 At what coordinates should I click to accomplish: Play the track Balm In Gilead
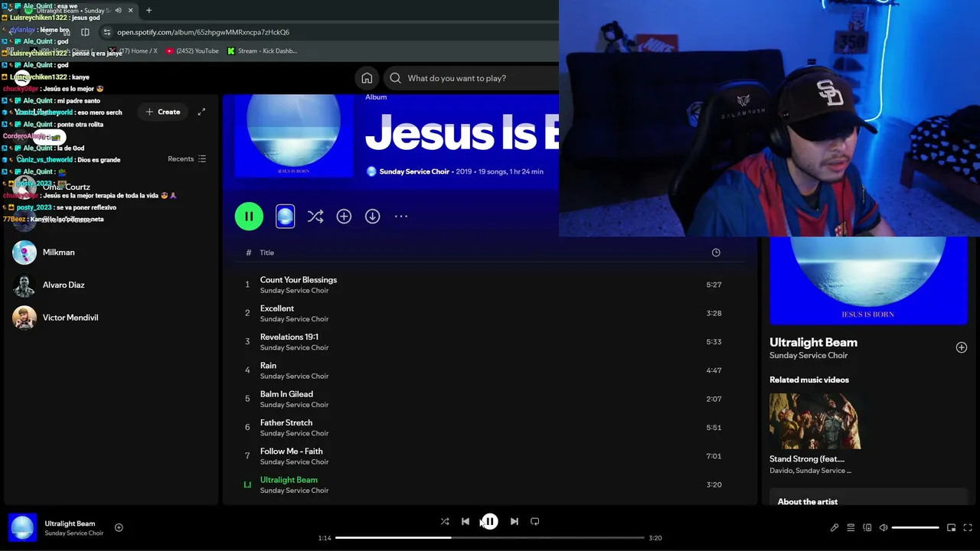pyautogui.click(x=490, y=399)
